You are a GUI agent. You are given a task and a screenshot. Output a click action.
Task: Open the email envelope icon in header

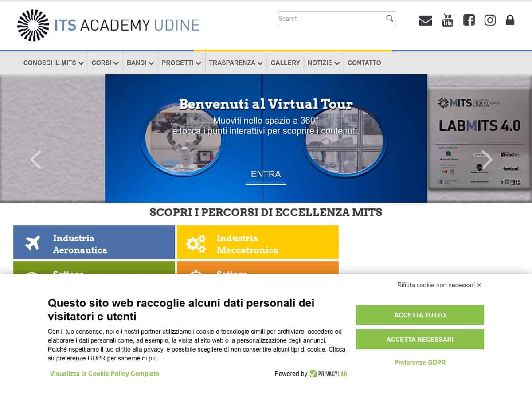tap(425, 20)
